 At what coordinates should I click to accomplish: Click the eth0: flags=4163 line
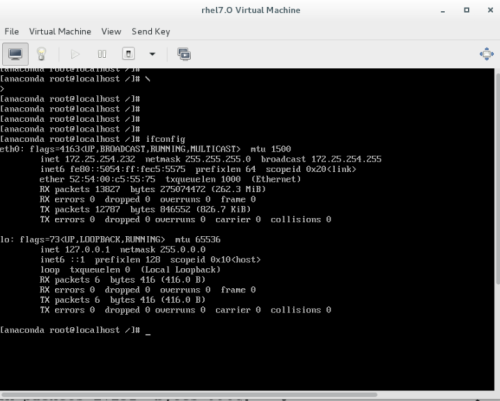[145, 149]
